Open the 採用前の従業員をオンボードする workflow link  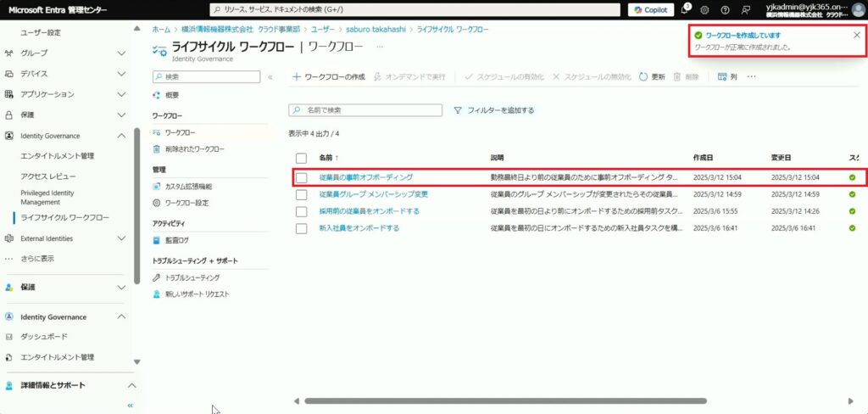pos(369,211)
